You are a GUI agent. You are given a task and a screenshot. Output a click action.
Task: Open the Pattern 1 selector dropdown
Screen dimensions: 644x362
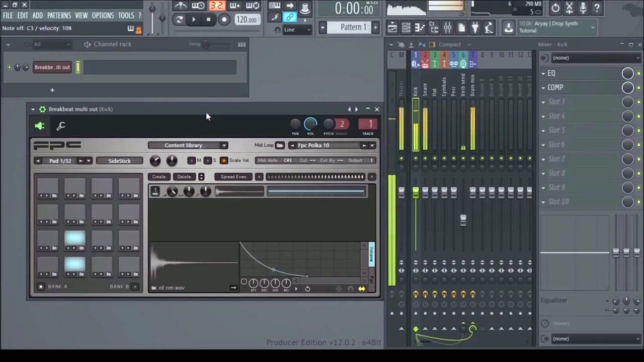pyautogui.click(x=323, y=27)
